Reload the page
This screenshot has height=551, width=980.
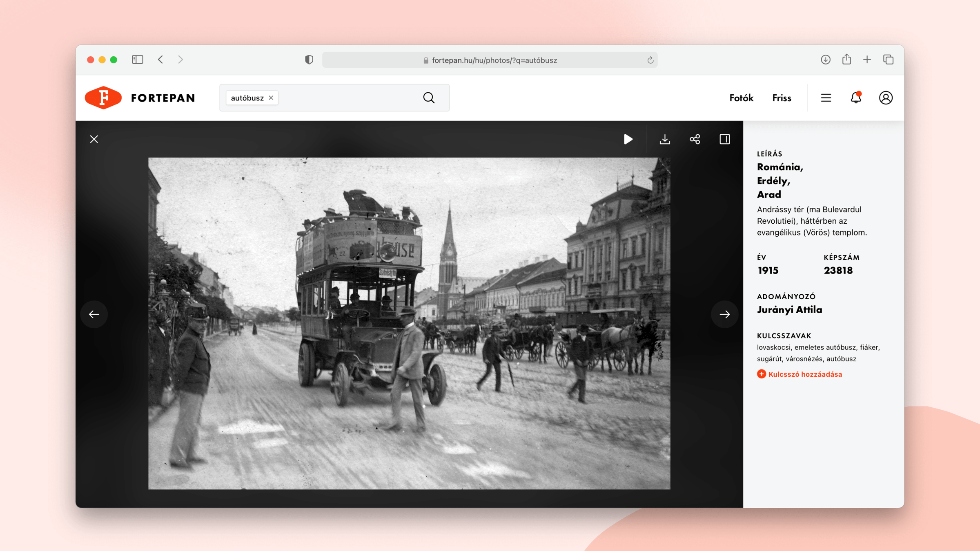pyautogui.click(x=650, y=60)
